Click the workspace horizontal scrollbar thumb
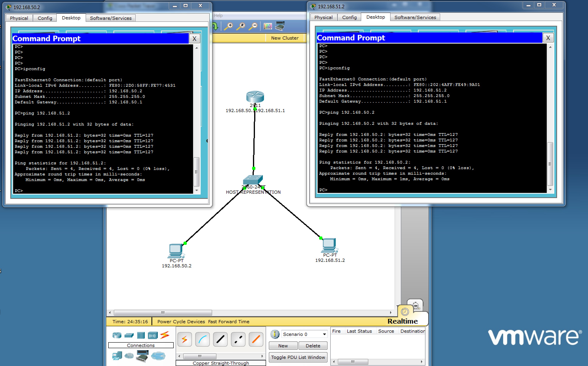 (x=163, y=313)
